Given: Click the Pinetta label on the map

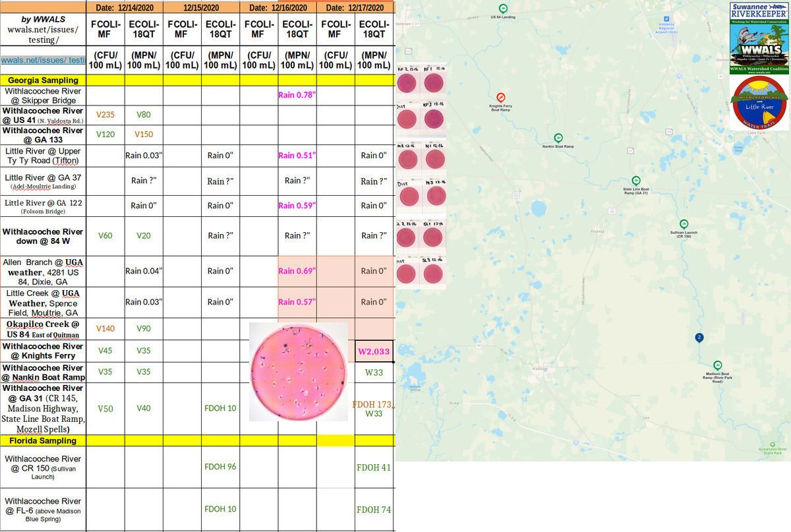Looking at the screenshot, I should pyautogui.click(x=597, y=232).
